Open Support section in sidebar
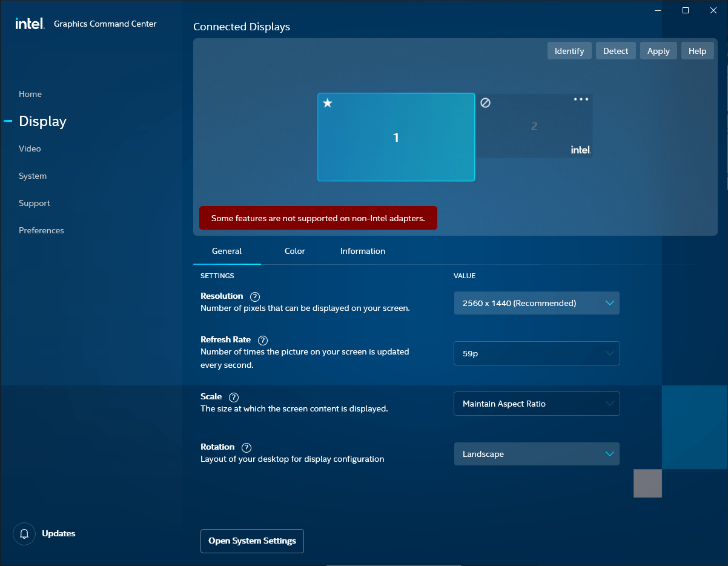 point(35,203)
